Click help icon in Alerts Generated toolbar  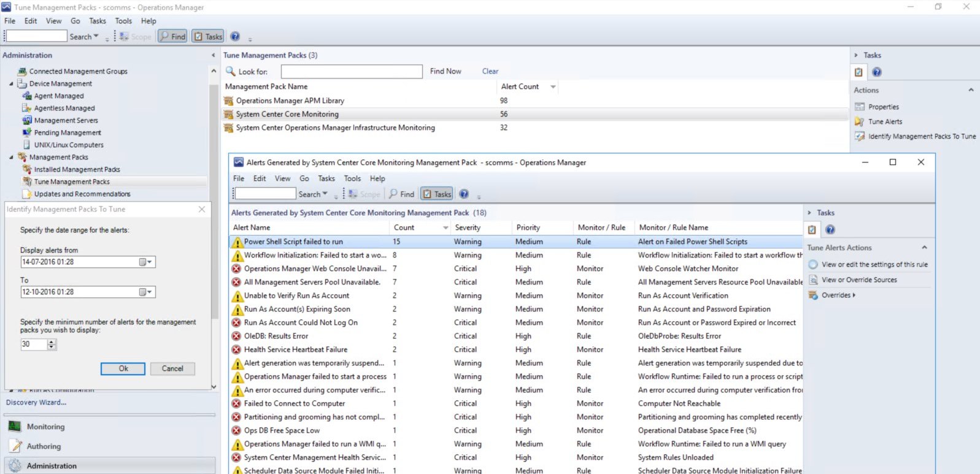click(464, 194)
